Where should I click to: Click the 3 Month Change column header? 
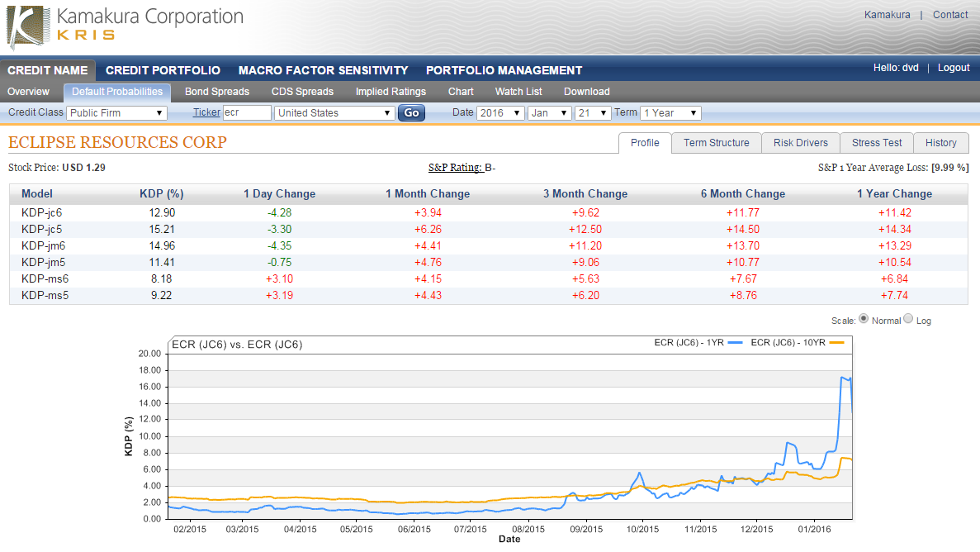tap(585, 194)
